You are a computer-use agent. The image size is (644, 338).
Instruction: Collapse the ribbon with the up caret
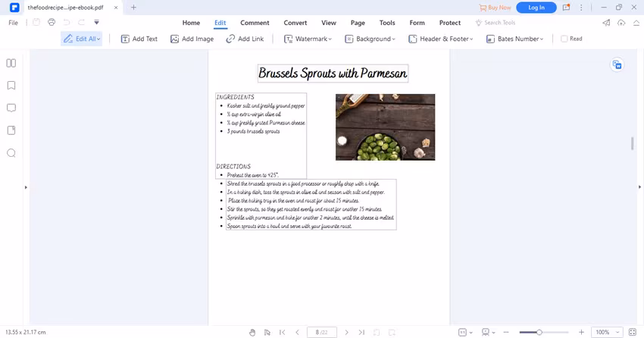pos(636,23)
